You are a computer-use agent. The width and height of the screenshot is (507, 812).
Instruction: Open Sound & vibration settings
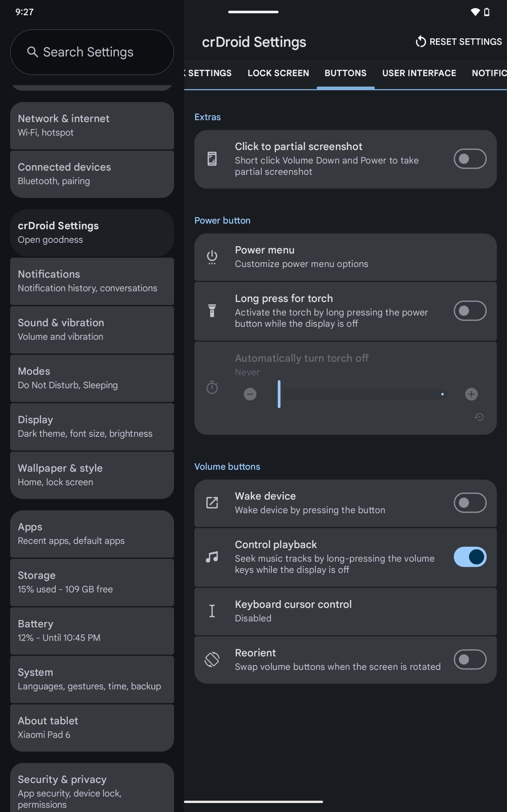tap(92, 330)
